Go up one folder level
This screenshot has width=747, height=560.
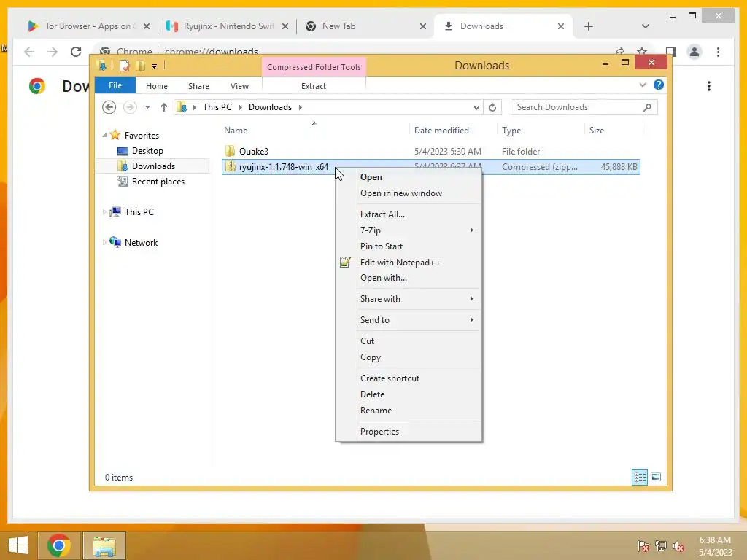tap(164, 107)
